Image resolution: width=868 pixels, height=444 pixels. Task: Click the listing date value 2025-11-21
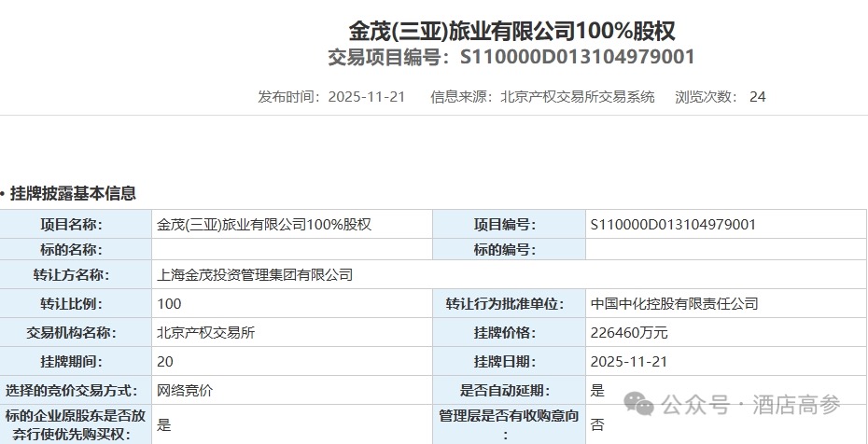pyautogui.click(x=629, y=362)
